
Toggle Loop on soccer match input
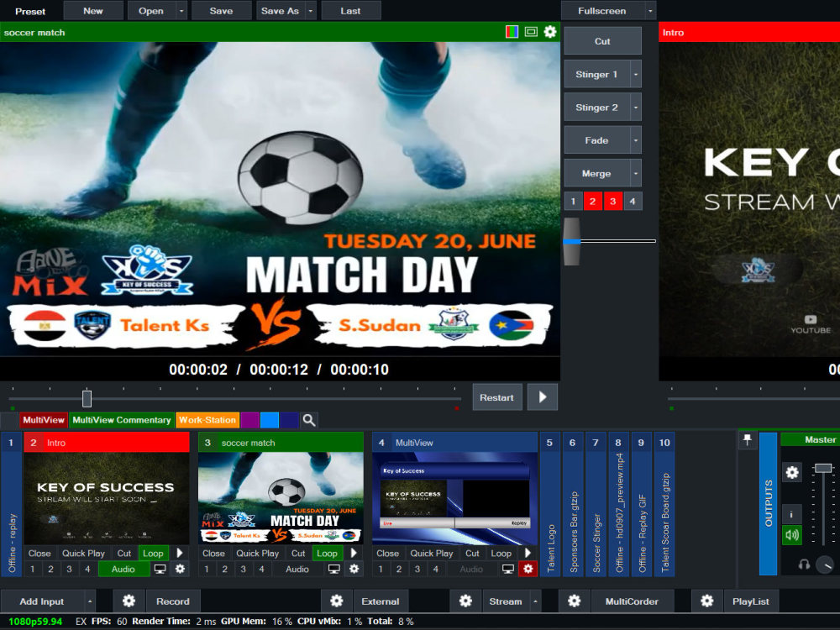[x=327, y=553]
